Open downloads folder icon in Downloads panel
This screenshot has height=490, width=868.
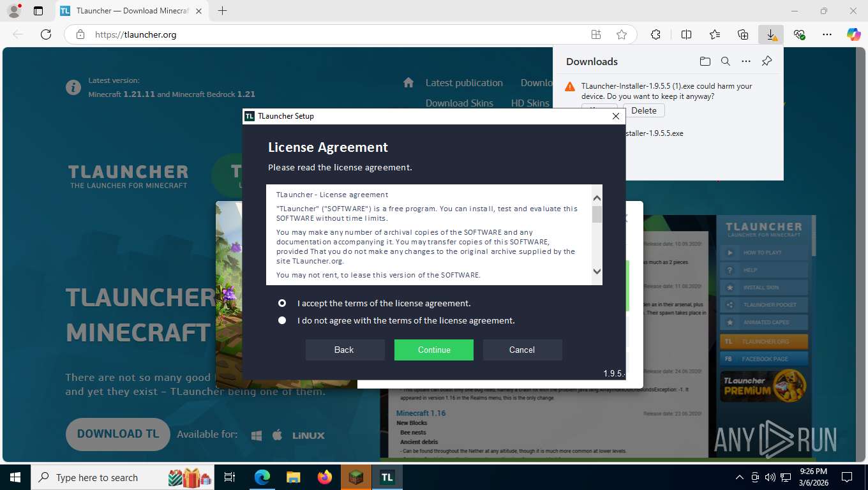tap(705, 61)
